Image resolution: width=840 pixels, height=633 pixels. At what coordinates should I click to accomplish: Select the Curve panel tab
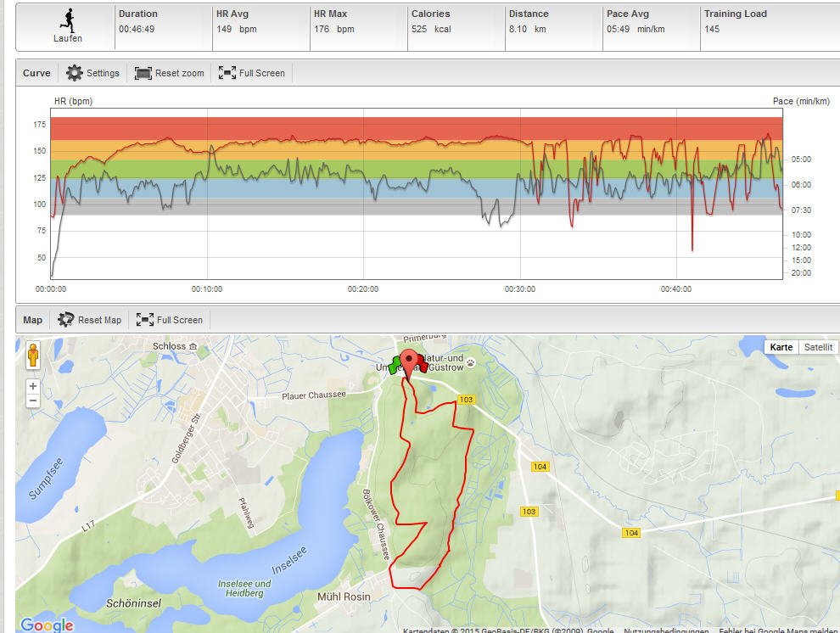[x=36, y=73]
